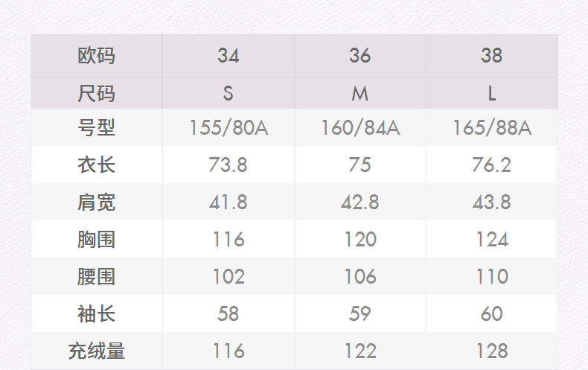Viewport: 588px width, 370px height.
Task: Choose the L size cell
Action: click(x=491, y=94)
